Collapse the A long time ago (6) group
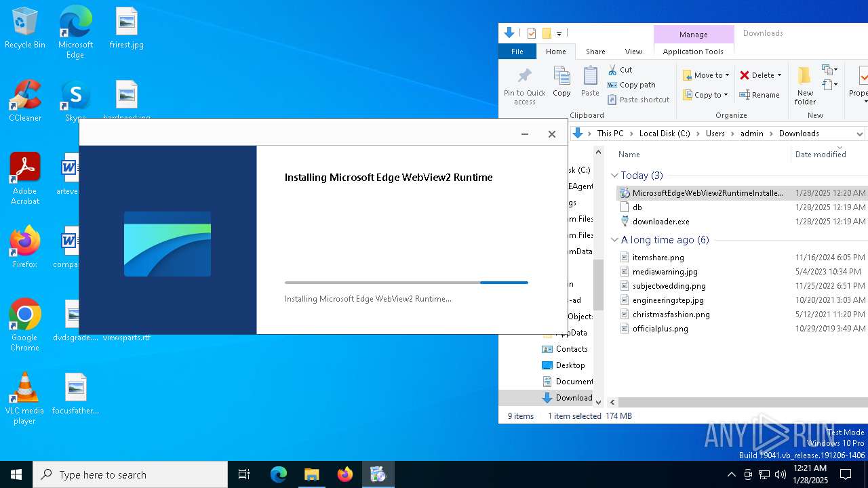 [614, 240]
